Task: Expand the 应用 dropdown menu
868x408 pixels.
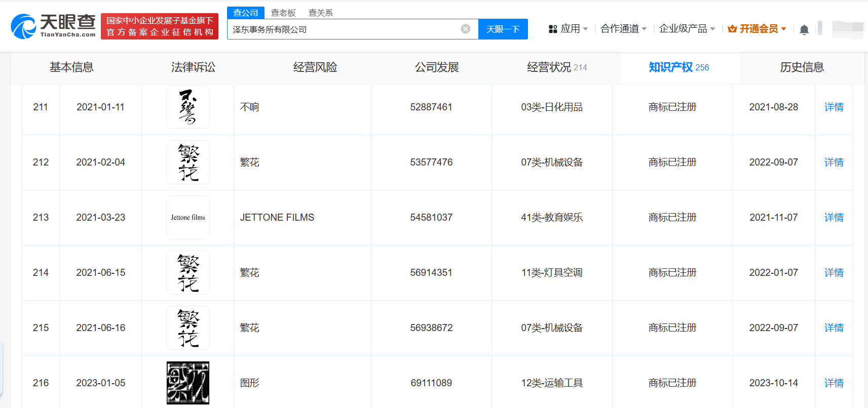Action: (568, 29)
